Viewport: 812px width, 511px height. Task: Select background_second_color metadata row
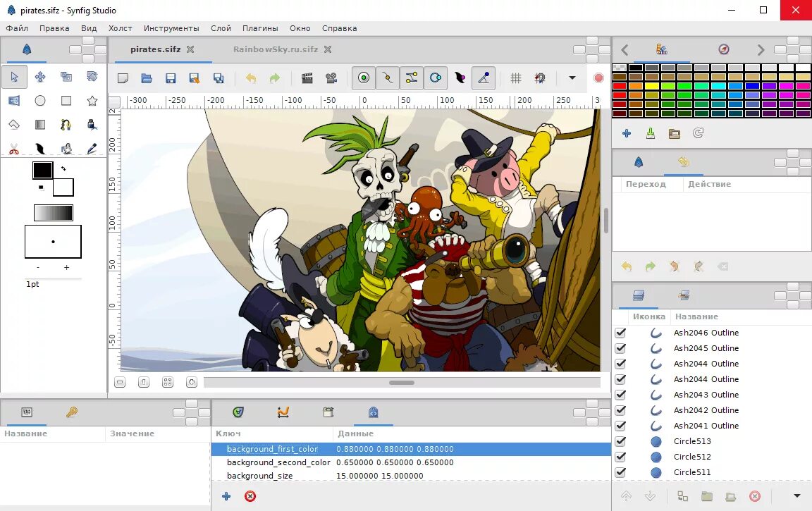point(411,462)
